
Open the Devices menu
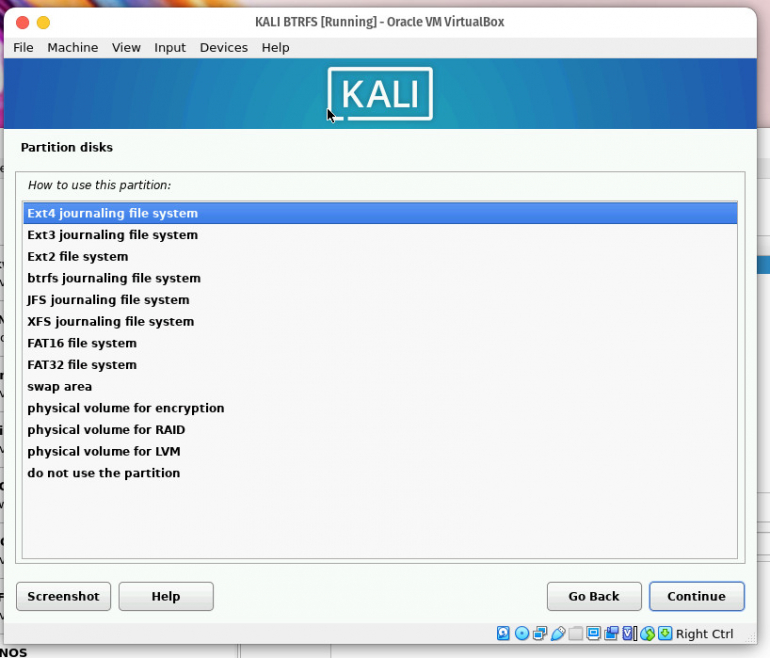click(223, 48)
